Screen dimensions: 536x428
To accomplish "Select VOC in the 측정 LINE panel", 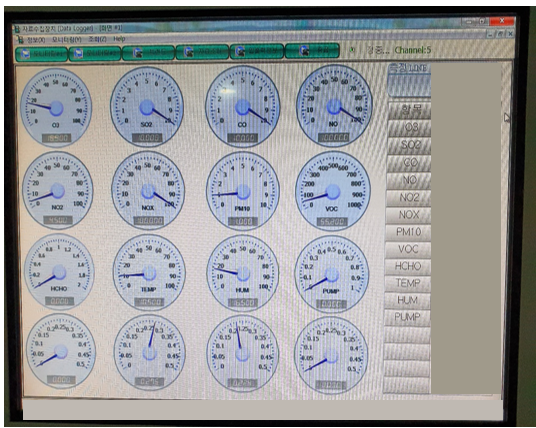I will click(x=408, y=249).
